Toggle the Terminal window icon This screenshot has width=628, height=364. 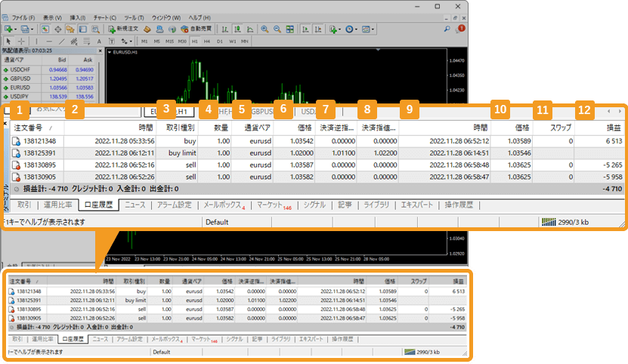pyautogui.click(x=83, y=29)
